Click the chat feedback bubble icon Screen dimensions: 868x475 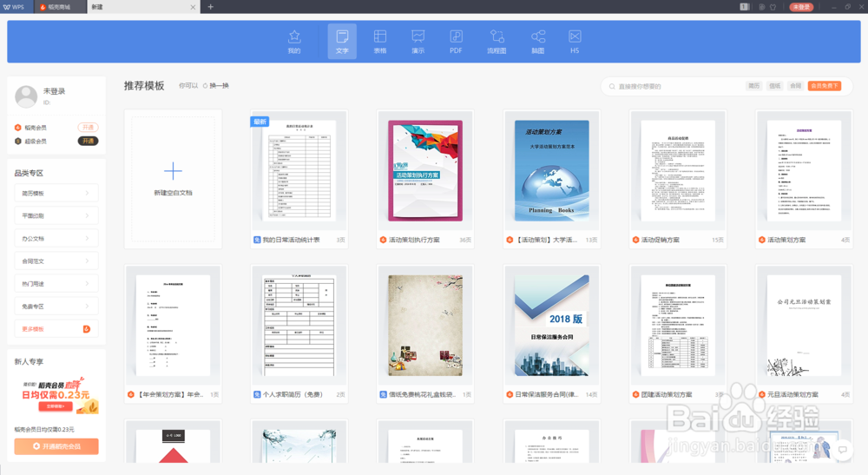[843, 450]
